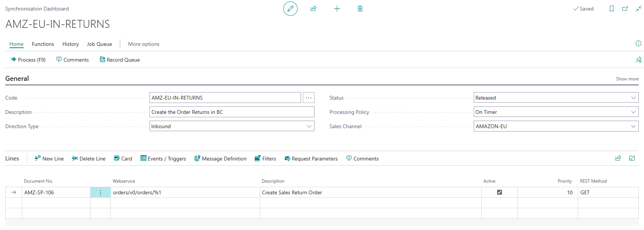
Task: Add a New Line in Lines
Action: click(49, 159)
